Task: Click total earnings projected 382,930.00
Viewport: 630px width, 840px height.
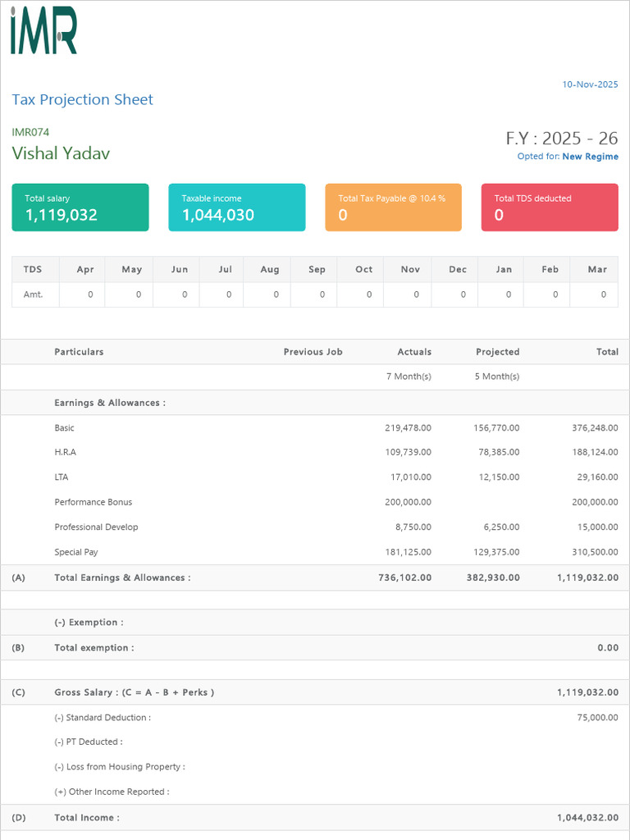Action: (x=493, y=577)
